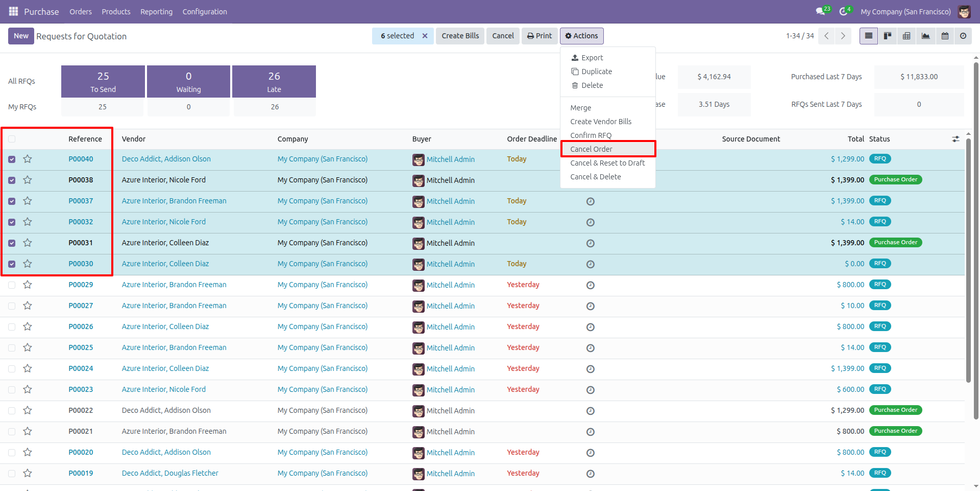980x491 pixels.
Task: Choose Create Vendor Bills from the Actions menu
Action: pos(607,122)
